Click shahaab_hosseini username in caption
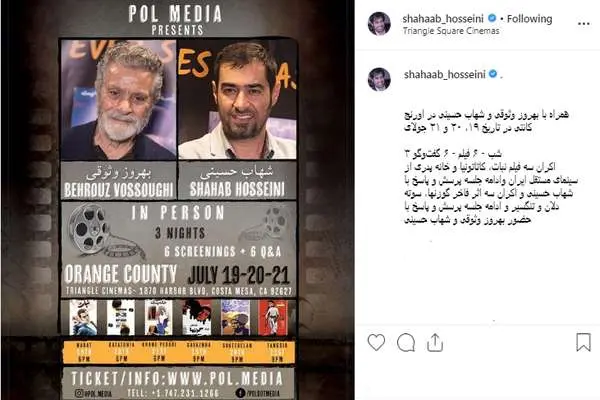 (445, 74)
